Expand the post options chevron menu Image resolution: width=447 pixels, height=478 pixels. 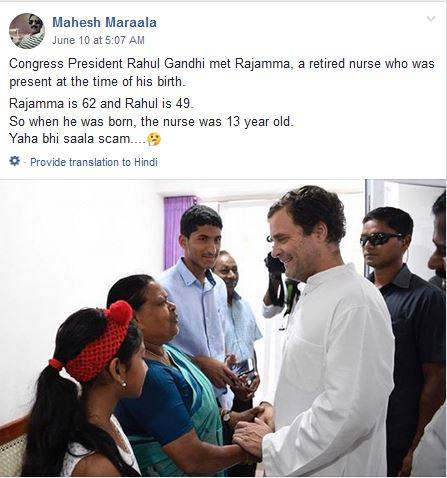pos(431,19)
